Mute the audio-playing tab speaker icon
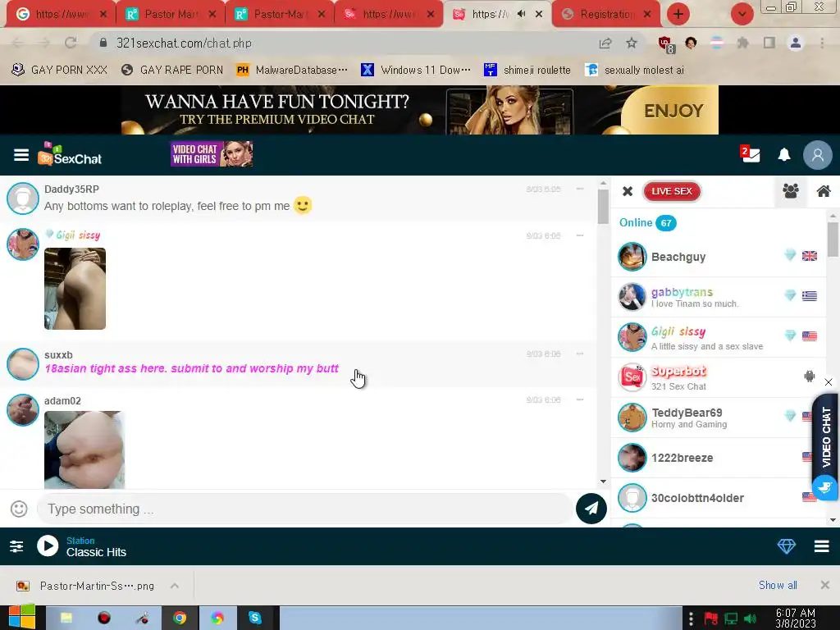This screenshot has height=630, width=840. 521,14
